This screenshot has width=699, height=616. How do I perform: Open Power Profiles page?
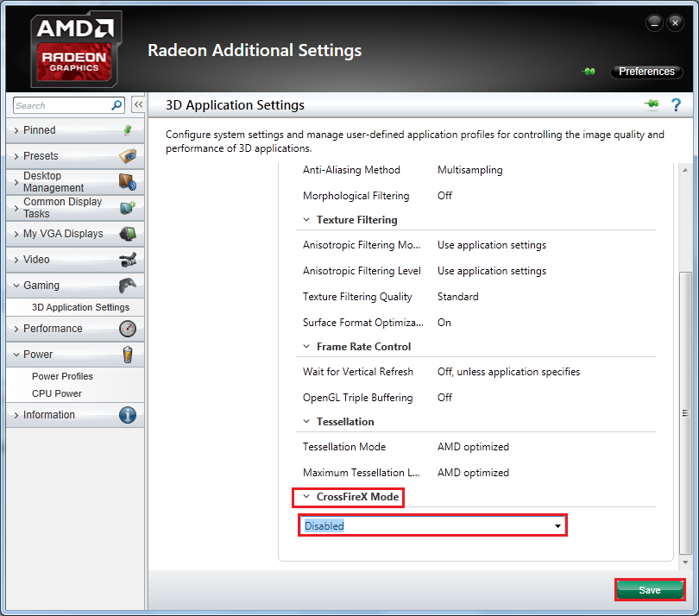coord(62,376)
